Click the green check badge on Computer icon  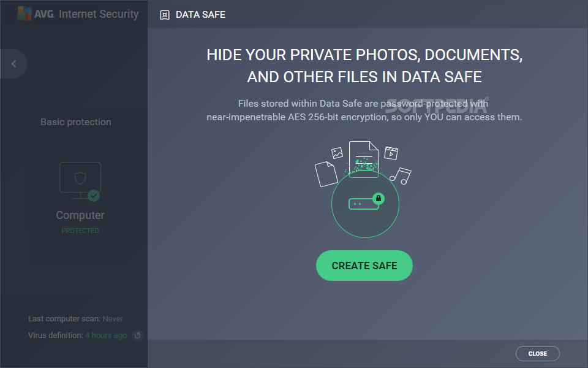94,196
